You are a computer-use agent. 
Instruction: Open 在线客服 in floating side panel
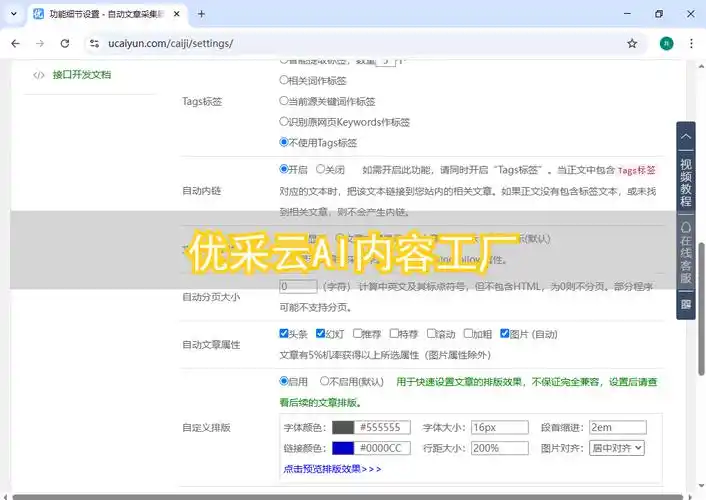pyautogui.click(x=685, y=252)
